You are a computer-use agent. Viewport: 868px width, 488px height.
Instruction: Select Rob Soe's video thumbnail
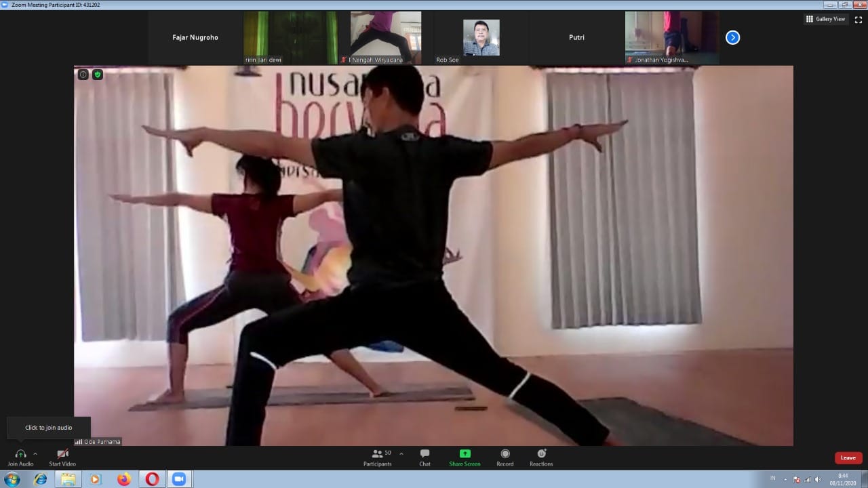point(481,38)
